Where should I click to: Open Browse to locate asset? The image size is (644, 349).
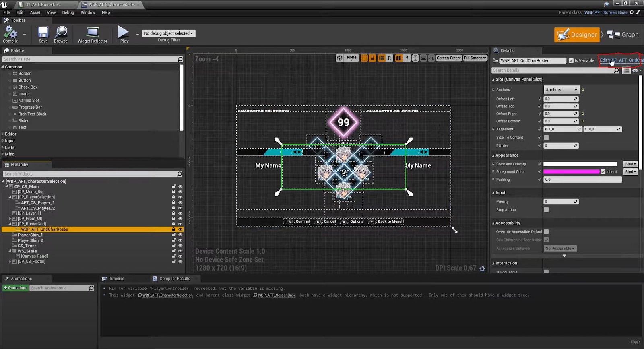tap(61, 33)
